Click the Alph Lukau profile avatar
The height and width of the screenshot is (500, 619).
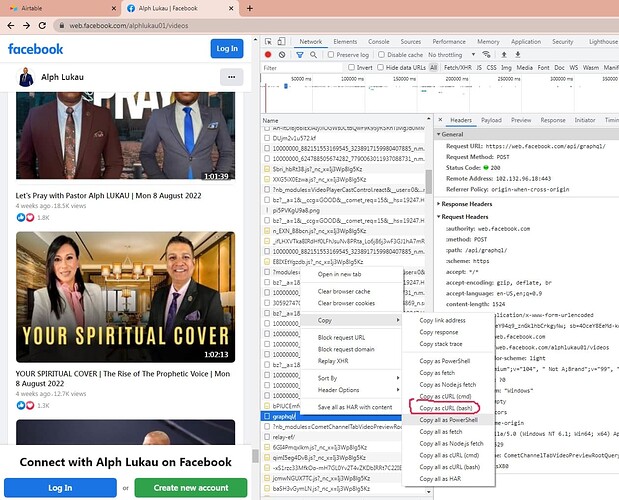pyautogui.click(x=26, y=77)
